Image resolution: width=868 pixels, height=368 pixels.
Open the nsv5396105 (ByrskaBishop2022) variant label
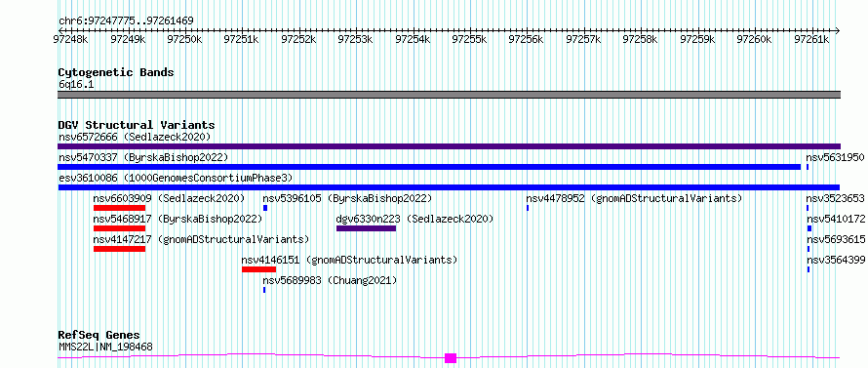(x=347, y=198)
